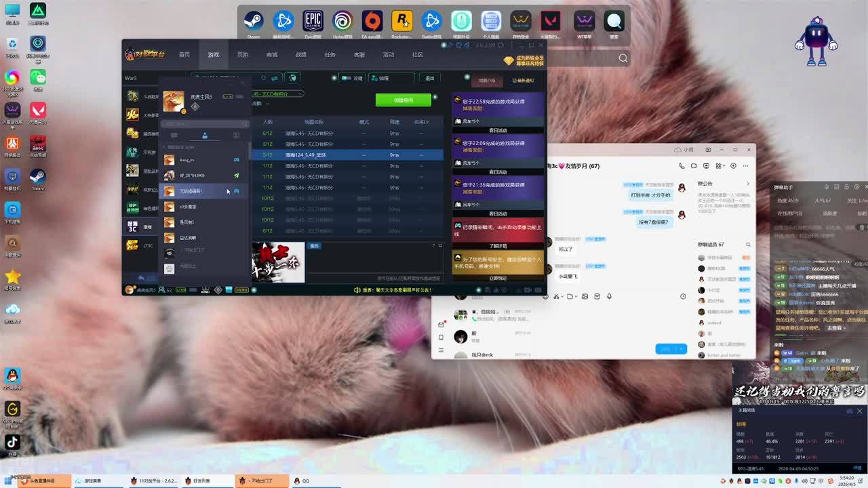Image resolution: width=868 pixels, height=488 pixels.
Task: Open the Rockstar launcher icon
Action: [x=401, y=22]
